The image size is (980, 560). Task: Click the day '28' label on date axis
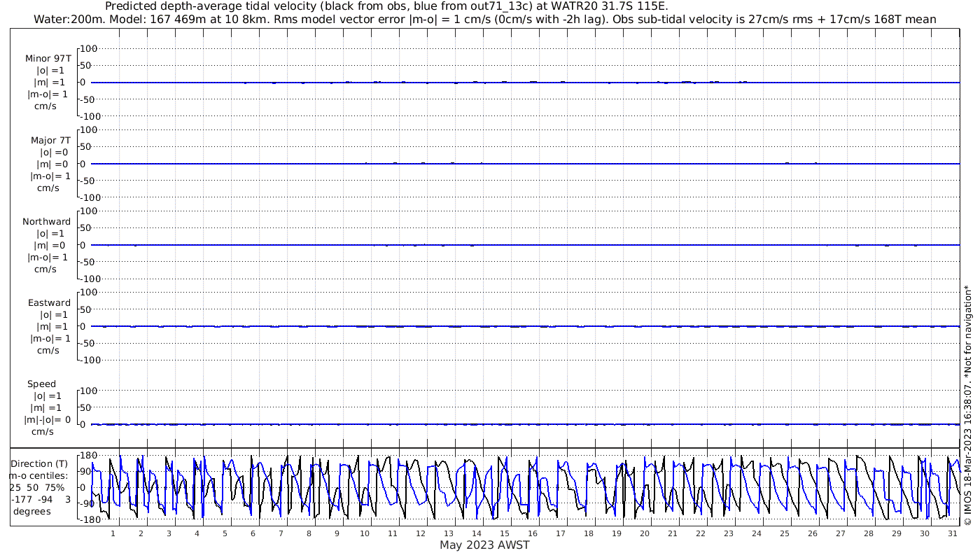pos(869,533)
